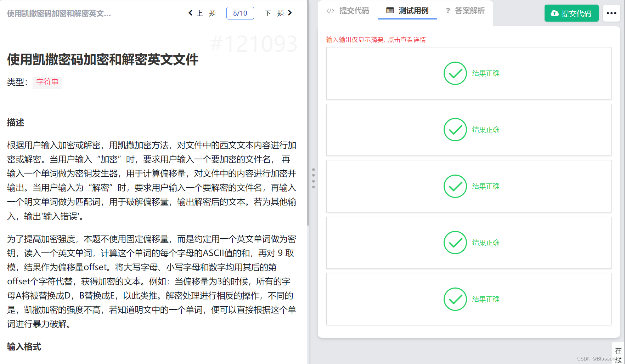The image size is (625, 364).
Task: Click the first green checkmark circle
Action: [x=455, y=73]
